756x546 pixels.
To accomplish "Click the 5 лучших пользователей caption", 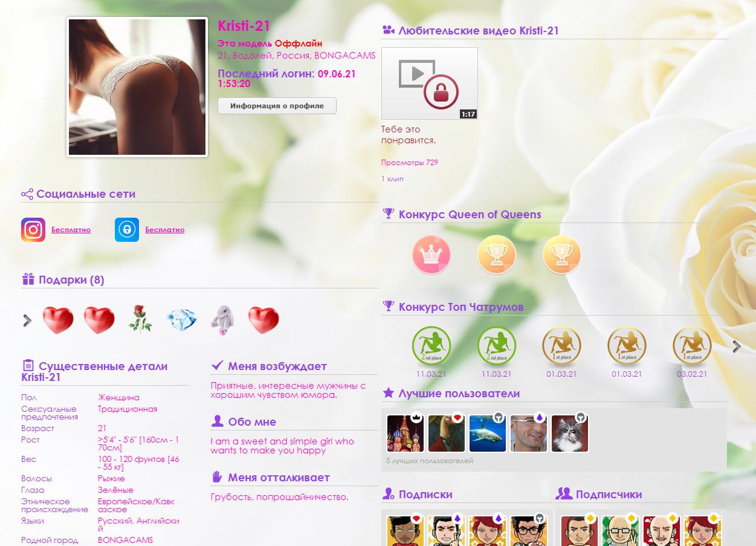I will click(430, 461).
